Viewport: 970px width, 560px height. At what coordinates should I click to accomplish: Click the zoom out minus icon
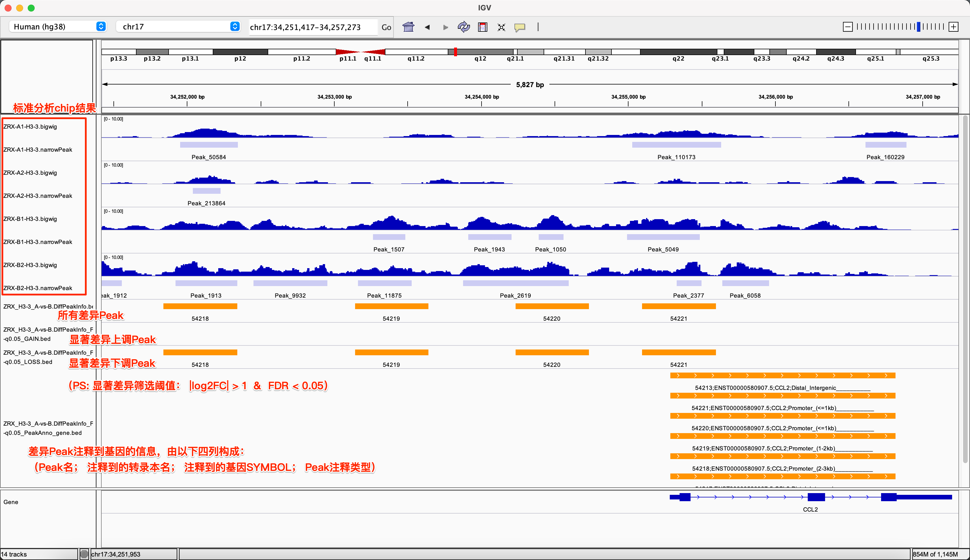[847, 27]
